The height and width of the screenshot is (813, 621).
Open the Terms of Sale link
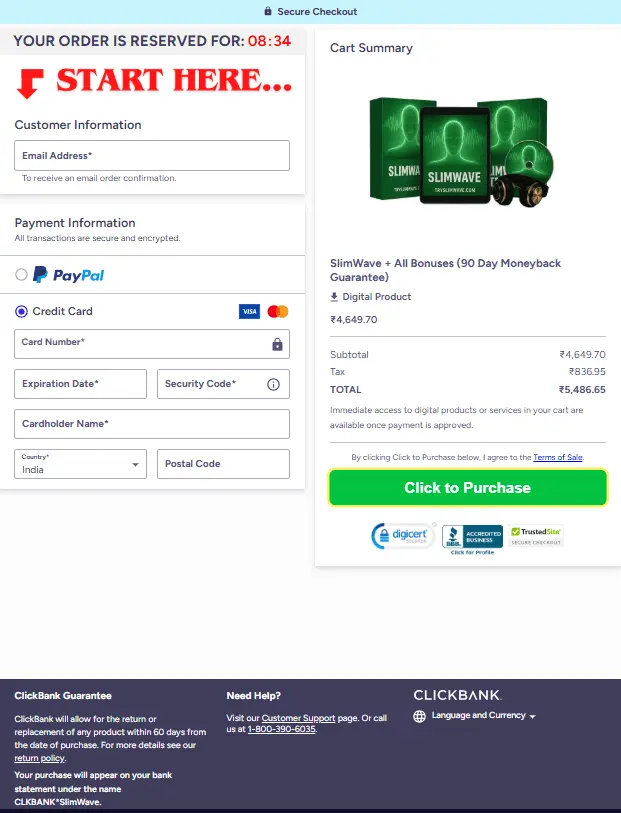pyautogui.click(x=557, y=457)
